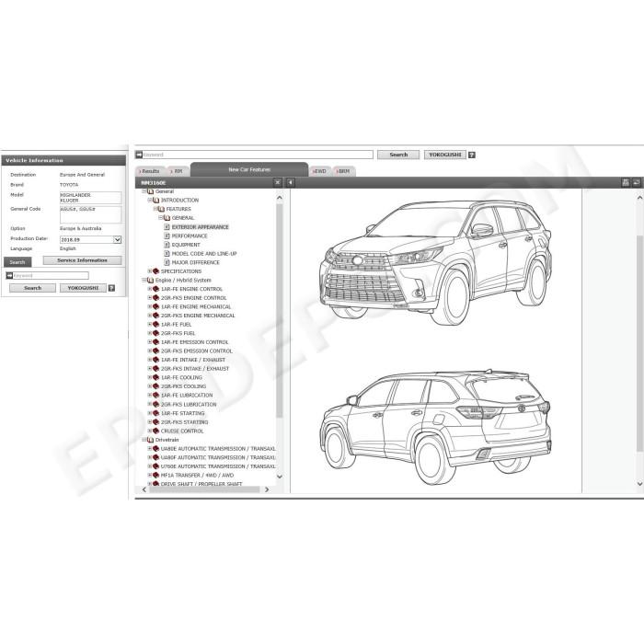Click CRUISE CONTROL book icon
644x644 pixels.
tap(155, 431)
